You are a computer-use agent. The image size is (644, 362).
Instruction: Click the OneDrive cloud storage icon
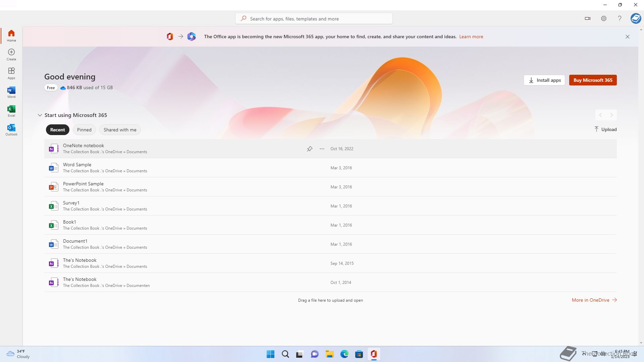(x=63, y=88)
